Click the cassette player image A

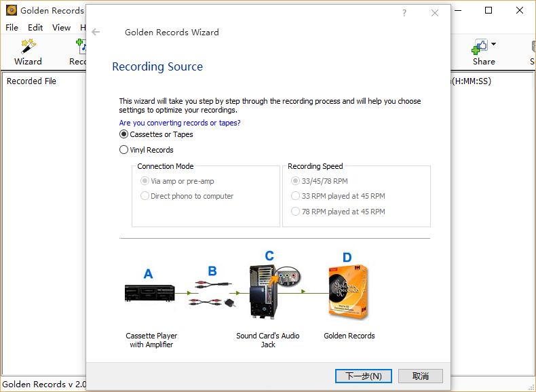[x=150, y=293]
